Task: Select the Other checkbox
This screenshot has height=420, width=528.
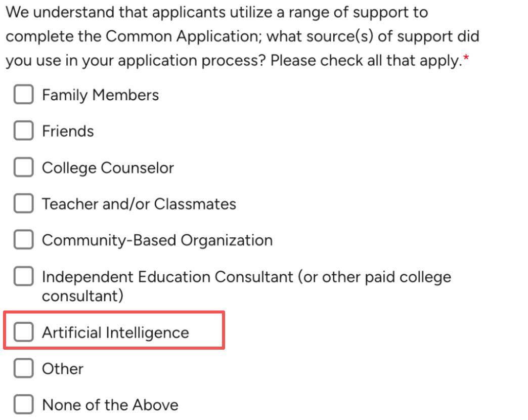Action: pos(24,368)
